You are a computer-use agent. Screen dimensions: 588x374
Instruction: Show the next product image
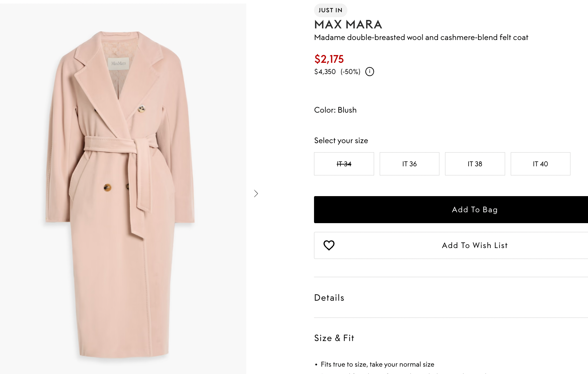(x=256, y=194)
